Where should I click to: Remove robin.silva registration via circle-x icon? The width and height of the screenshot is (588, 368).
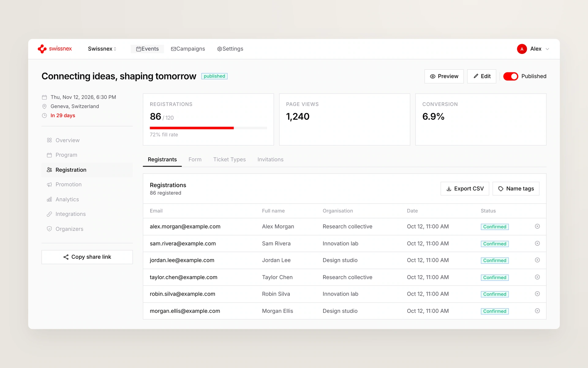point(537,294)
